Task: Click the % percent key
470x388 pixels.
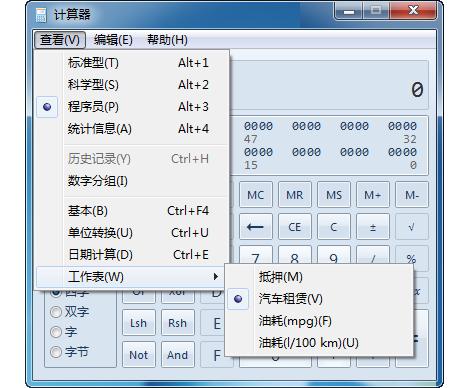Action: [x=412, y=258]
